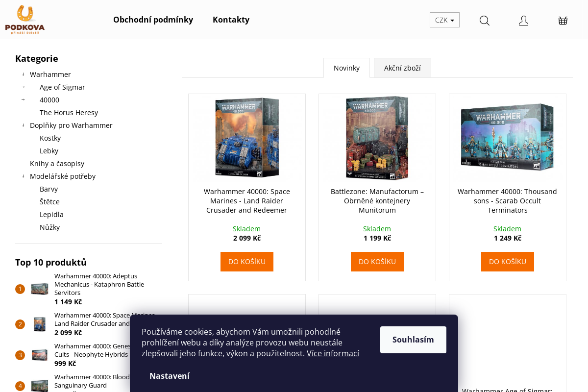Switch to the Akční zboží tab

click(402, 68)
